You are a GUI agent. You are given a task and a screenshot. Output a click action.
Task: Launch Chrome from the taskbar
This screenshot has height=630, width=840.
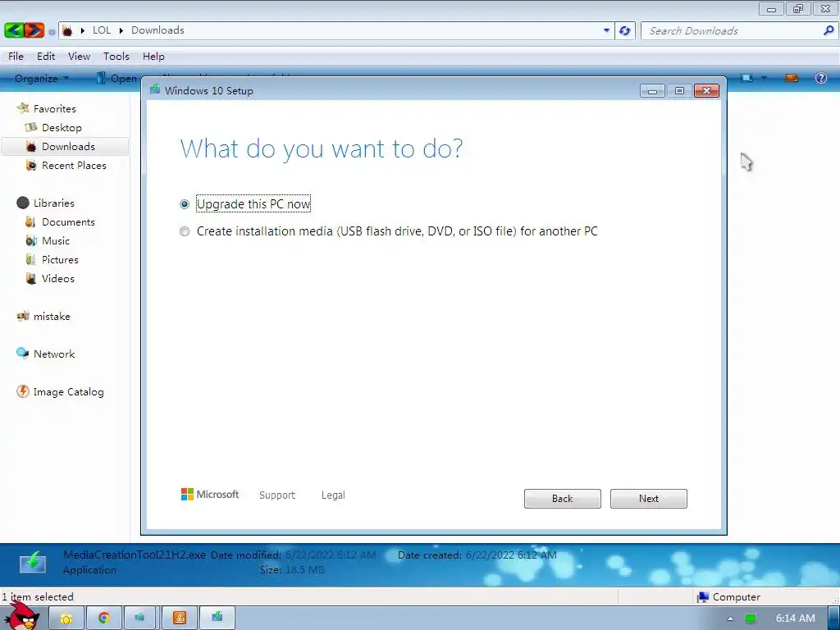[104, 619]
